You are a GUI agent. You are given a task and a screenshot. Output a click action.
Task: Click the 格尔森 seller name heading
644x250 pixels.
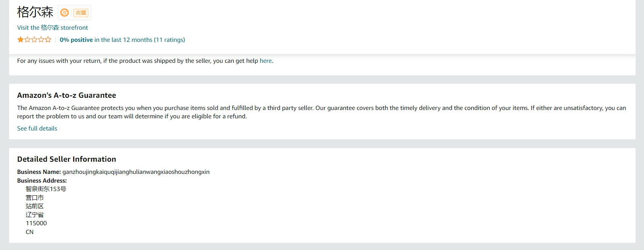[x=35, y=12]
